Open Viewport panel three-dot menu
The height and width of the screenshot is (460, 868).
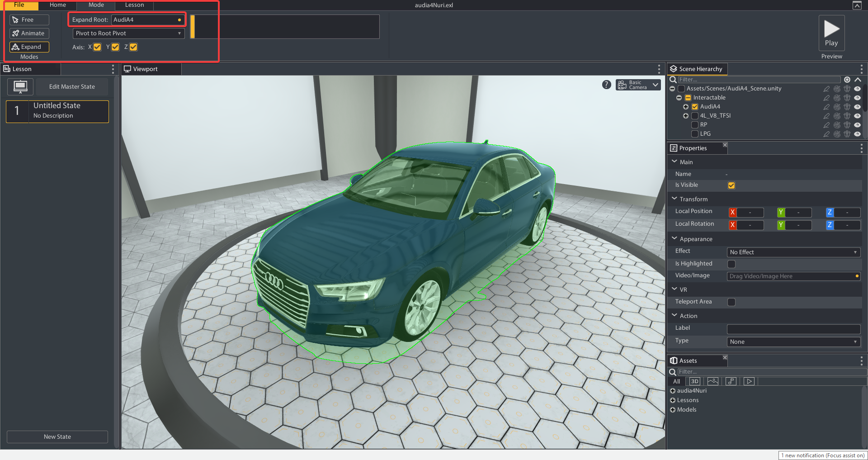point(659,69)
